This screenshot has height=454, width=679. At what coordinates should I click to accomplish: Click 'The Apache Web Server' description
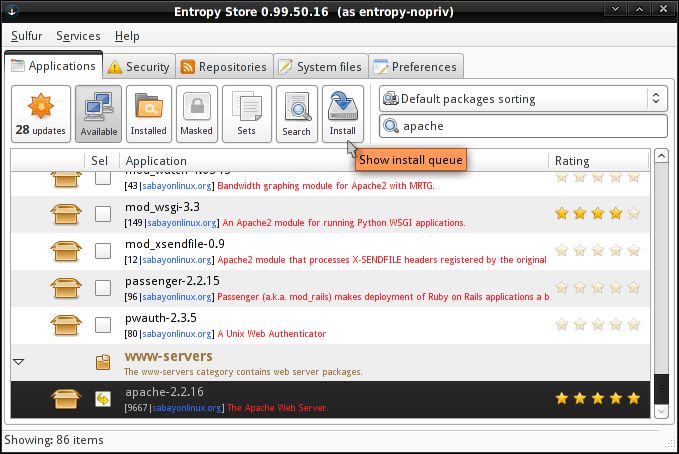coord(278,408)
